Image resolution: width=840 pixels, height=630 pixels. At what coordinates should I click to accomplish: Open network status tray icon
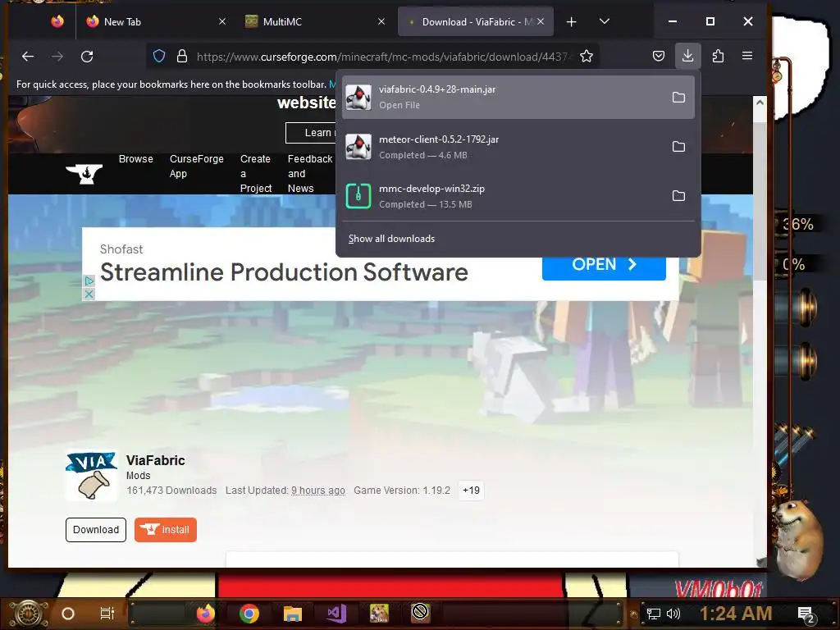[x=654, y=614]
